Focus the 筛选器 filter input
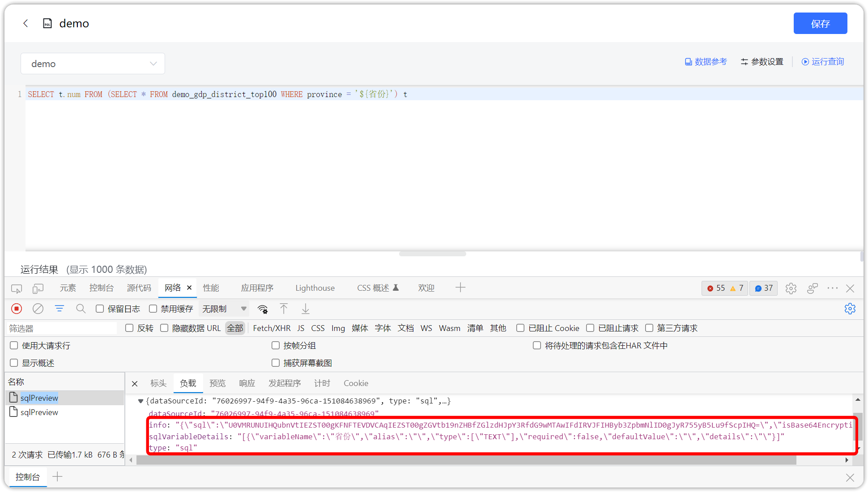Image resolution: width=868 pixels, height=492 pixels. point(62,328)
